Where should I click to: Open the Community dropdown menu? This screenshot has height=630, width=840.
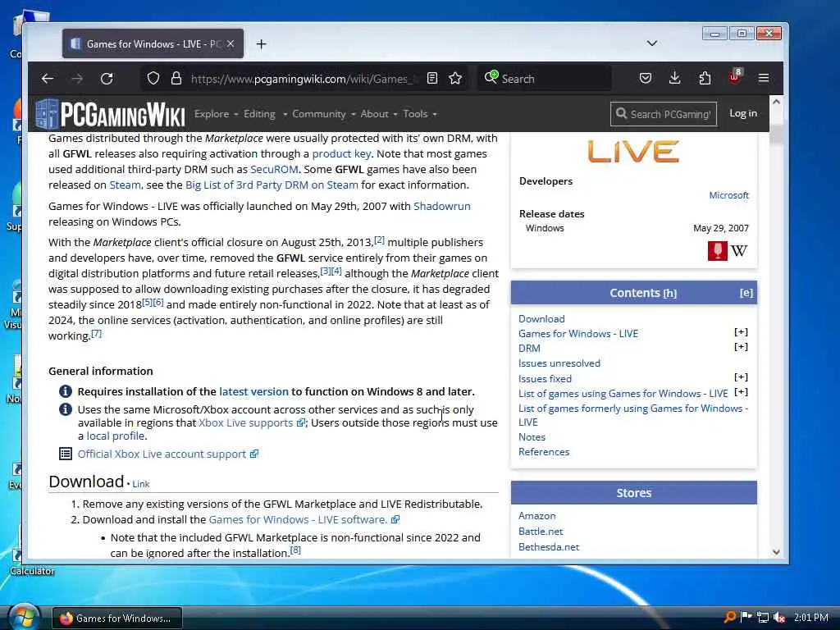[x=323, y=113]
